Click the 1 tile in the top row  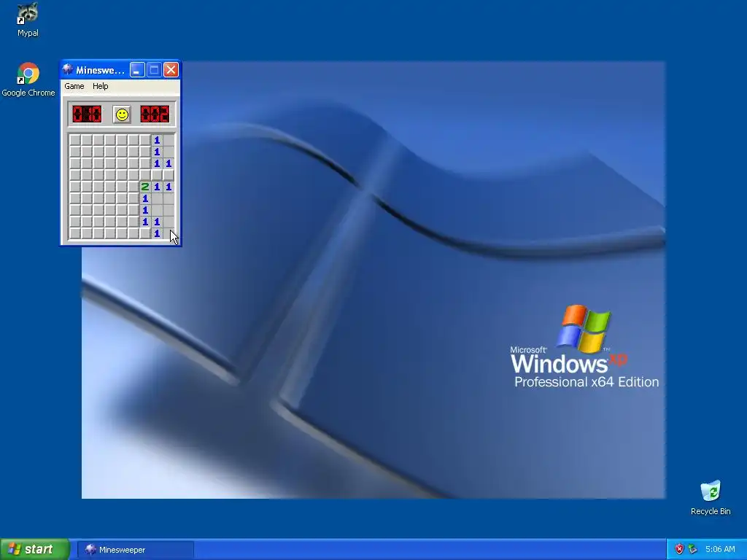point(157,140)
